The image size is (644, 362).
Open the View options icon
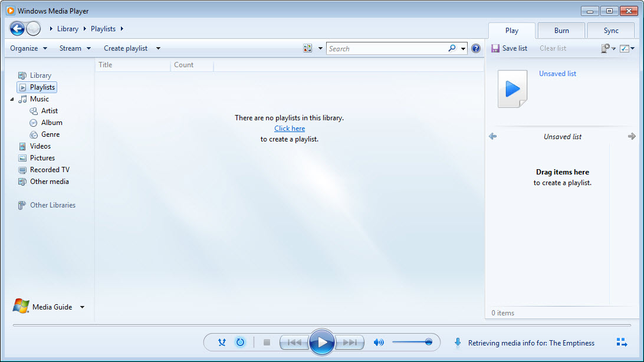pos(307,48)
